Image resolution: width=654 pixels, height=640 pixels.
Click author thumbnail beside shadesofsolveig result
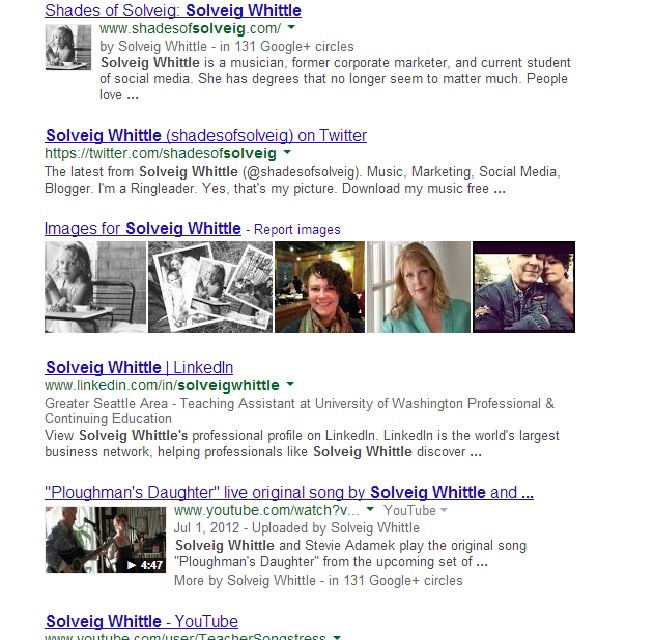tap(68, 47)
